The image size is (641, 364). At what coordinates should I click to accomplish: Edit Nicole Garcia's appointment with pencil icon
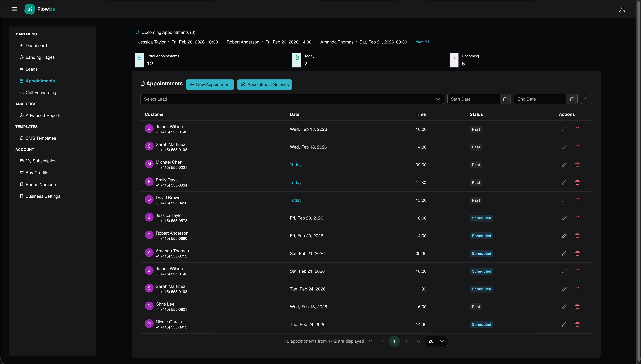[x=564, y=324]
